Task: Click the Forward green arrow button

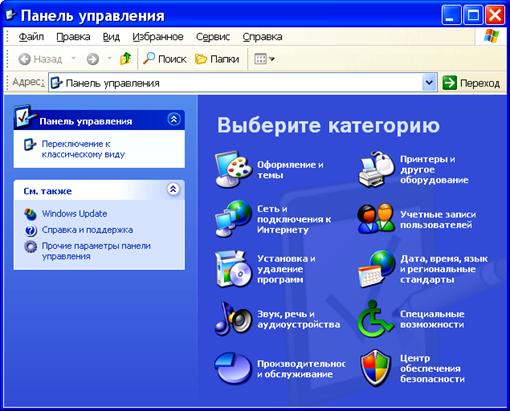Action: tap(93, 59)
